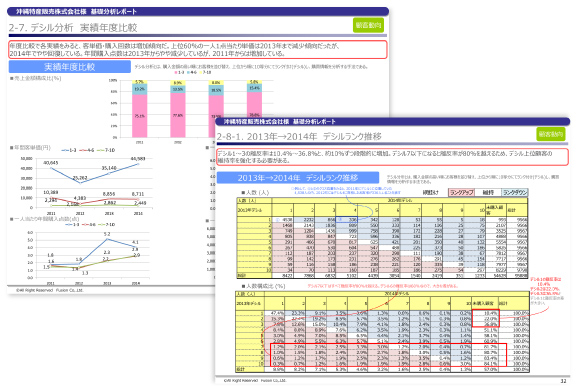This screenshot has width=580, height=386.
Task: Click the slide title 2-7. デシル分析 実績年度比較
Action: click(73, 28)
